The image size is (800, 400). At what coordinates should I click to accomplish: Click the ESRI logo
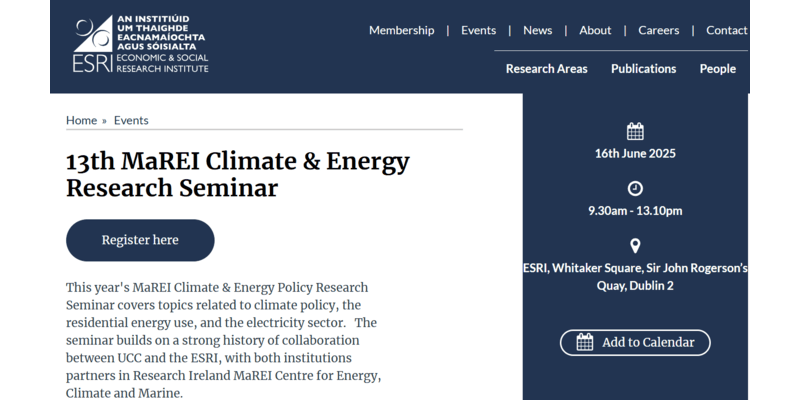[x=140, y=46]
